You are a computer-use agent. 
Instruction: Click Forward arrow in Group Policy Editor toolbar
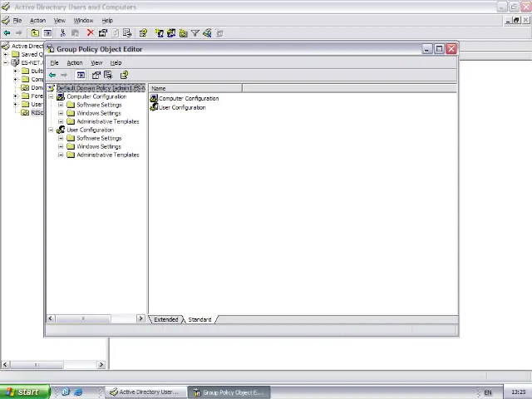point(64,75)
